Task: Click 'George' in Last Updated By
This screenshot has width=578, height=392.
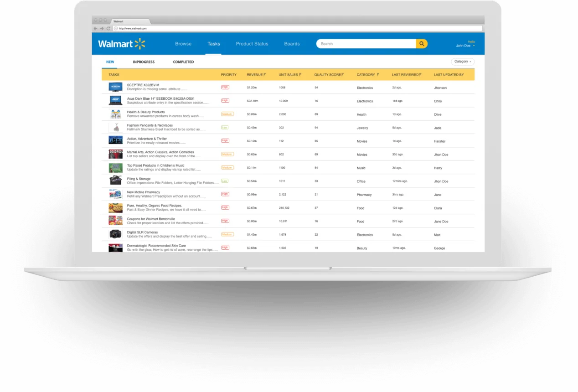Action: pos(439,248)
